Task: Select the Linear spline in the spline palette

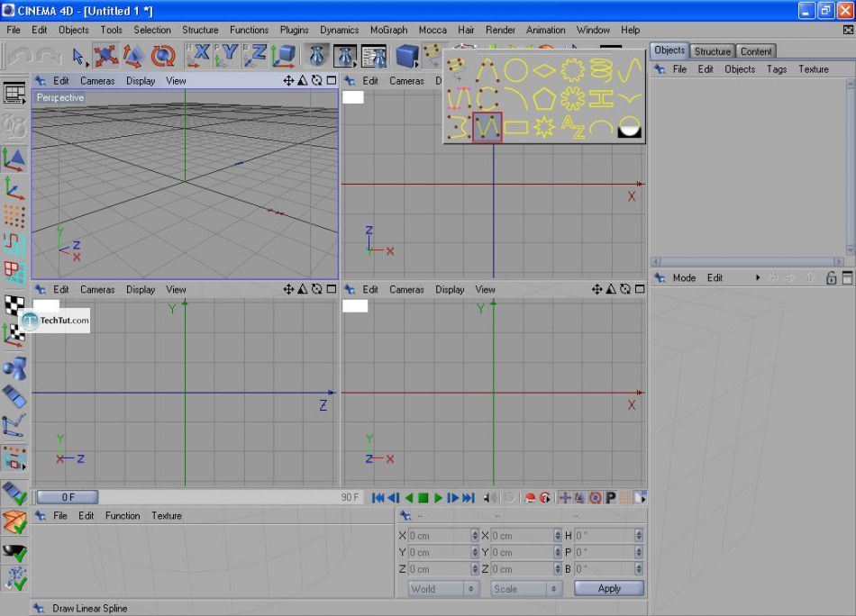Action: tap(487, 128)
